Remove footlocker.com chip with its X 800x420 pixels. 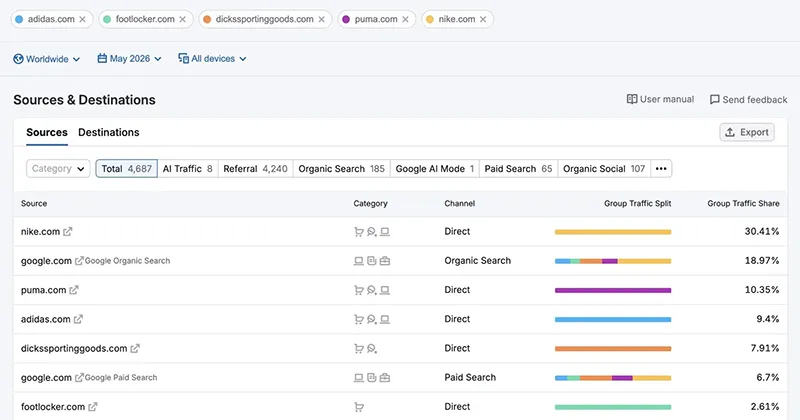(182, 19)
